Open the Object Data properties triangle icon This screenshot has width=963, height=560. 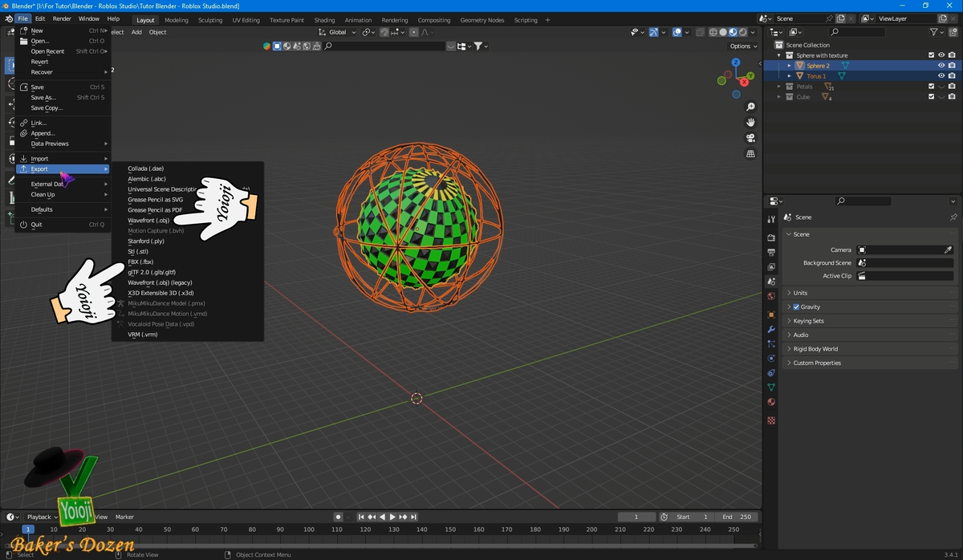[x=771, y=388]
